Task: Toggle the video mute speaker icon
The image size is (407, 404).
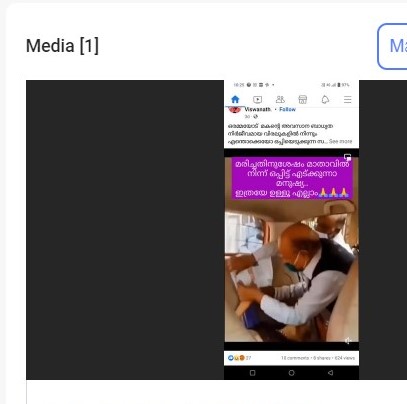Action: [x=348, y=341]
